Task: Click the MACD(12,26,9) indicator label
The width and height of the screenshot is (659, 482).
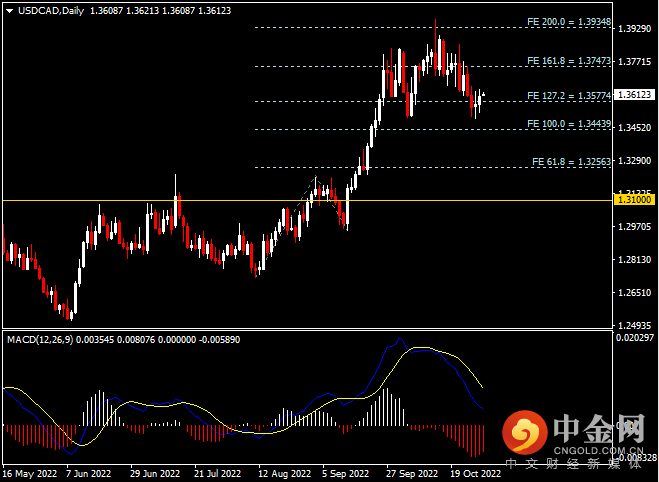Action: tap(40, 340)
